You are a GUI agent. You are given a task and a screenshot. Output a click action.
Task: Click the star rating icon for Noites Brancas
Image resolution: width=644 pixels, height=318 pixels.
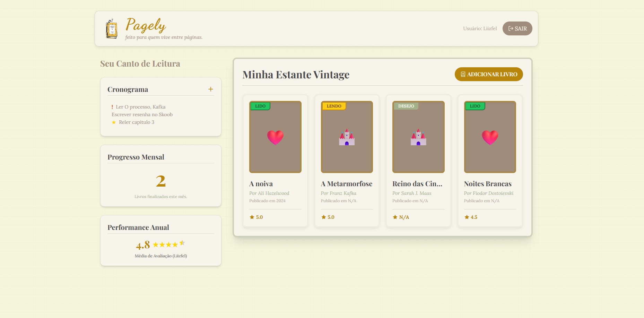coord(467,217)
